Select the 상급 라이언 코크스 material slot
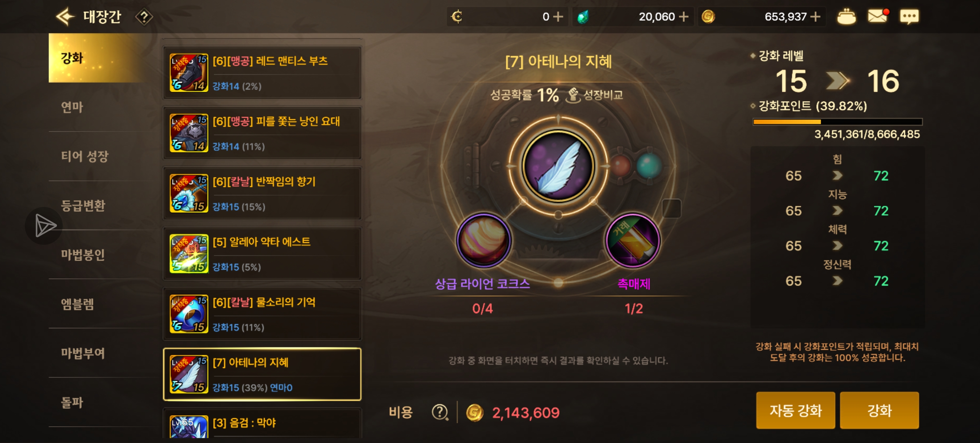Image resolution: width=980 pixels, height=443 pixels. pos(483,240)
